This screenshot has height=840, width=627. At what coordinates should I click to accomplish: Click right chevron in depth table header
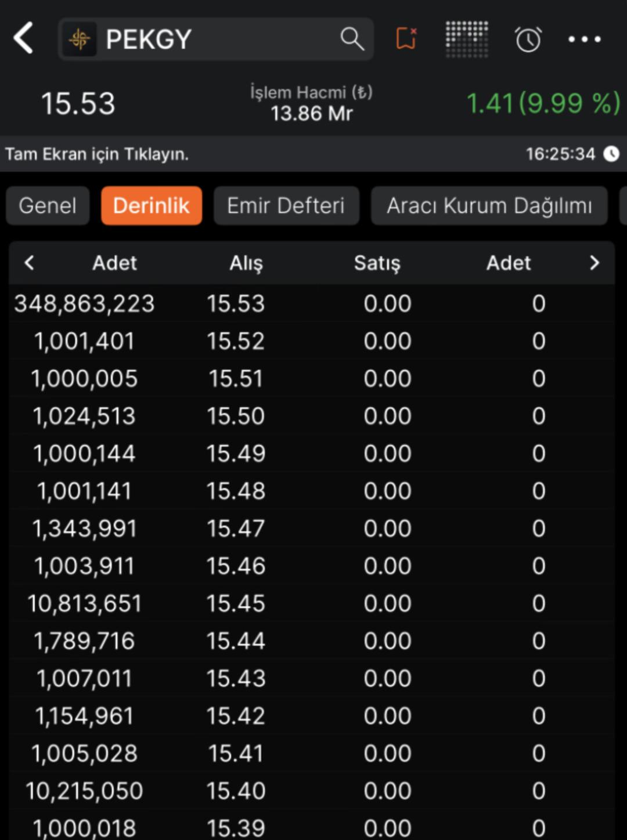[594, 263]
